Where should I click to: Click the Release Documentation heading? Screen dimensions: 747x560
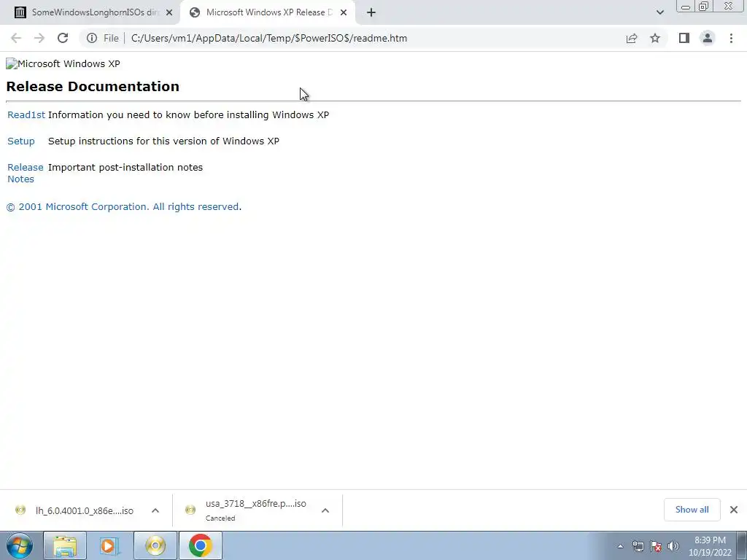[93, 86]
